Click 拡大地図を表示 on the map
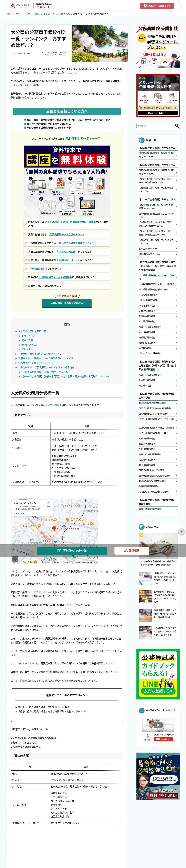This screenshot has width=186, height=868. pyautogui.click(x=20, y=514)
